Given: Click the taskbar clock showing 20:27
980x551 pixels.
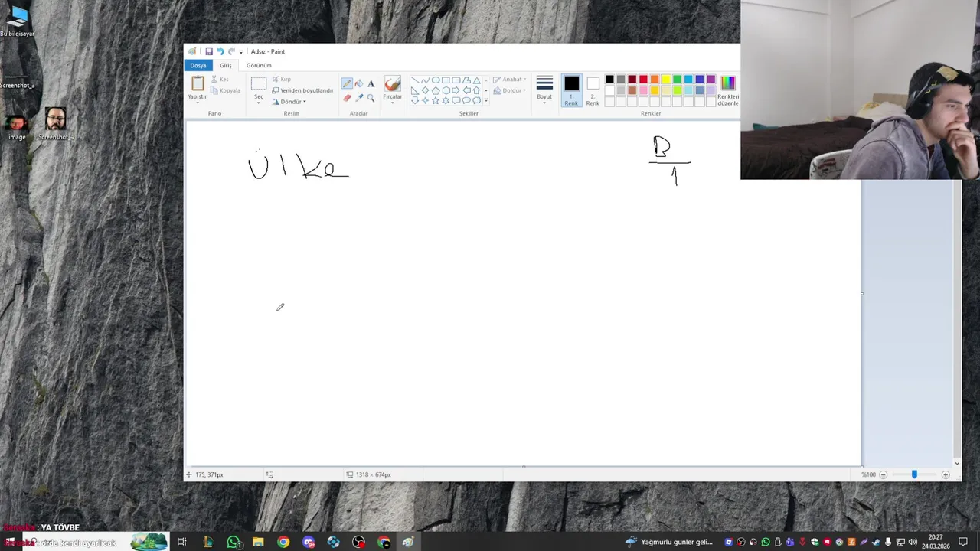Looking at the screenshot, I should [x=936, y=542].
